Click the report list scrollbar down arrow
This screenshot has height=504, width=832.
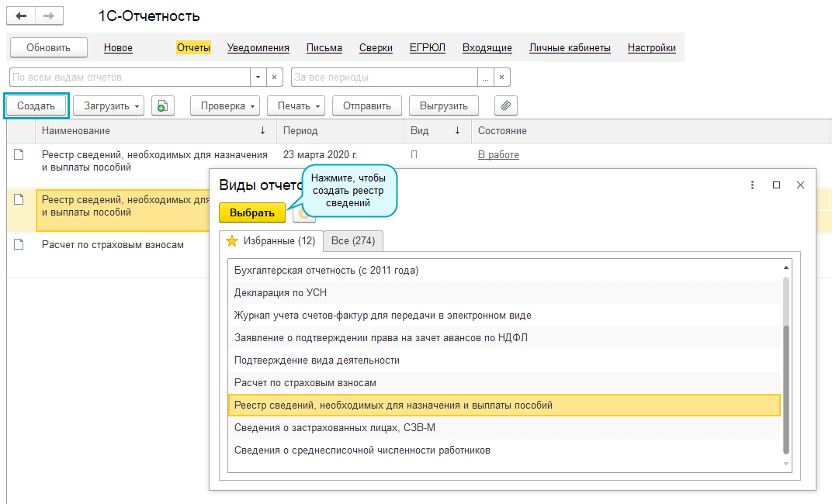click(x=786, y=464)
